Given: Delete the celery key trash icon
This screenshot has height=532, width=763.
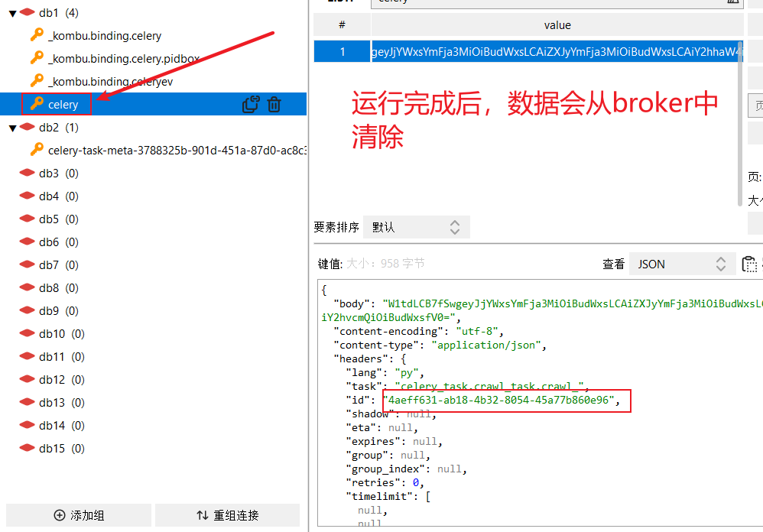Looking at the screenshot, I should 274,105.
